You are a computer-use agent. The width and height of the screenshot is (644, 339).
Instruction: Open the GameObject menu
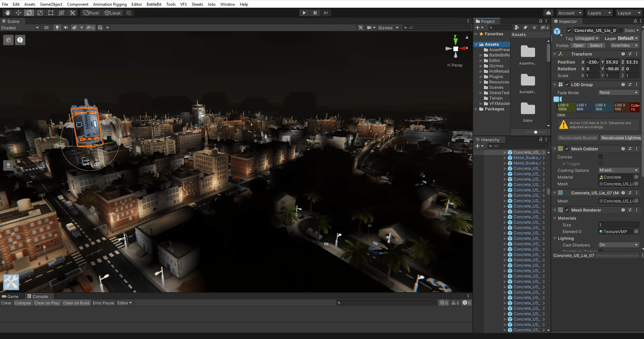point(51,4)
